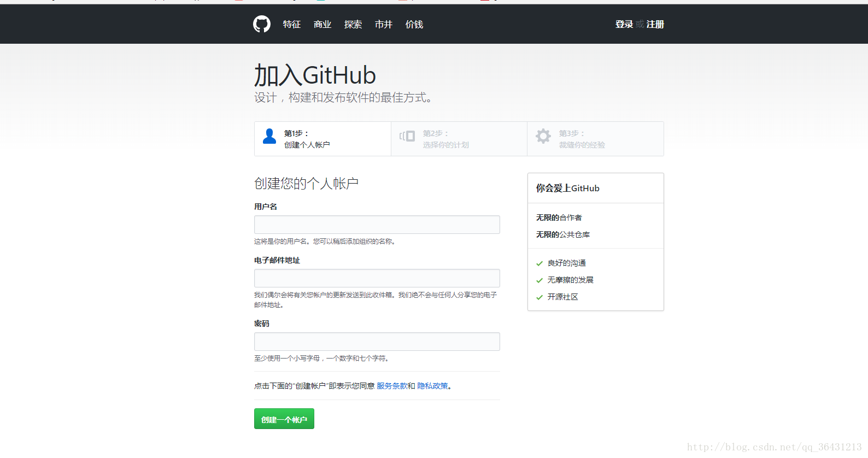Click the checkmark beside 良好的沟通
868x458 pixels.
point(539,263)
